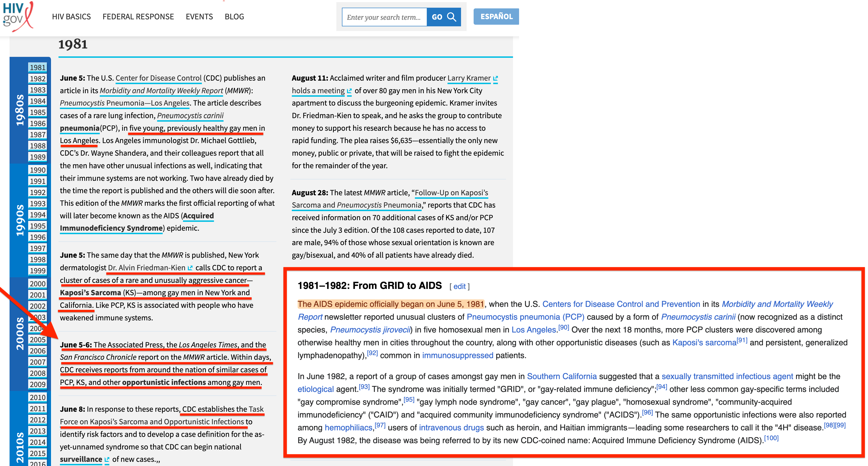This screenshot has height=466, width=868.
Task: Select year 1993 in timeline
Action: 37,203
